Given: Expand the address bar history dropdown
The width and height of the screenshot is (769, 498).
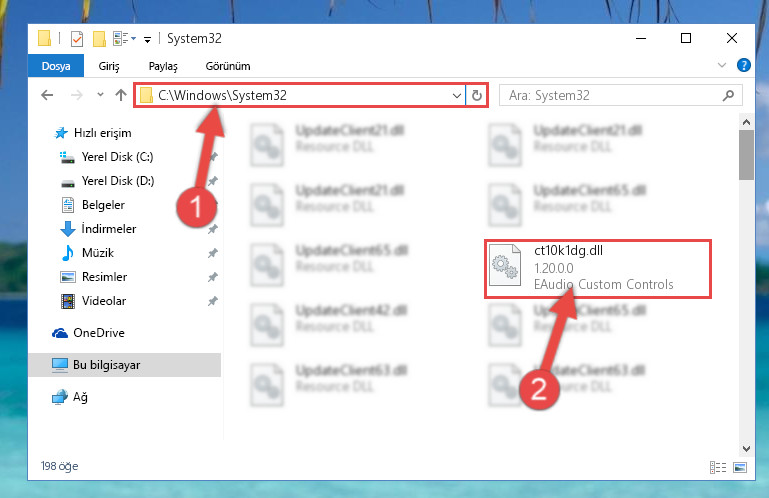Looking at the screenshot, I should click(x=457, y=96).
